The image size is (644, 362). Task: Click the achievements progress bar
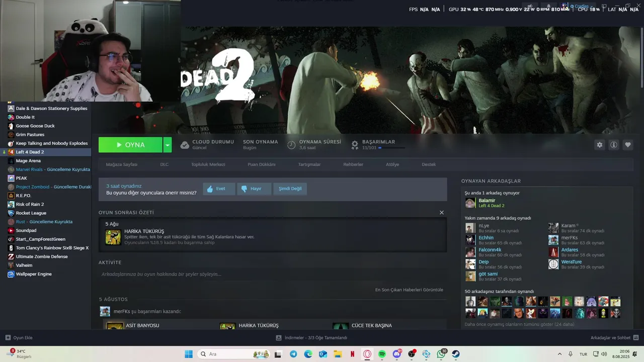[x=392, y=148]
